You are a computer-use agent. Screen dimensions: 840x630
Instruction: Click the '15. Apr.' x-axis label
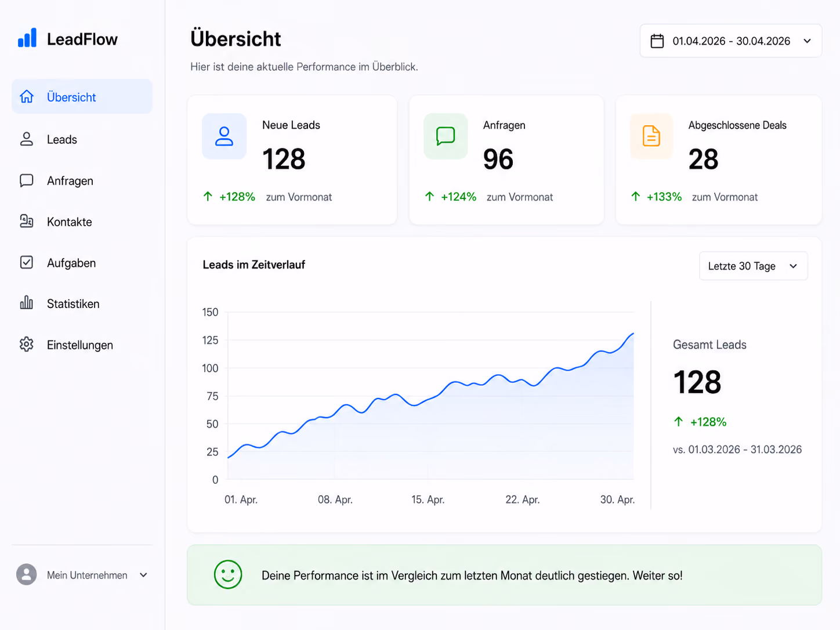pos(428,499)
